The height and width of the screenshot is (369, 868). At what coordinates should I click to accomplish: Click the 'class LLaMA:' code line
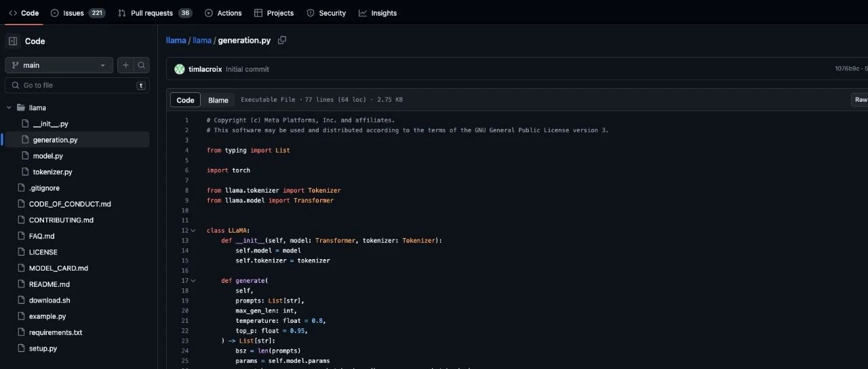coord(229,231)
